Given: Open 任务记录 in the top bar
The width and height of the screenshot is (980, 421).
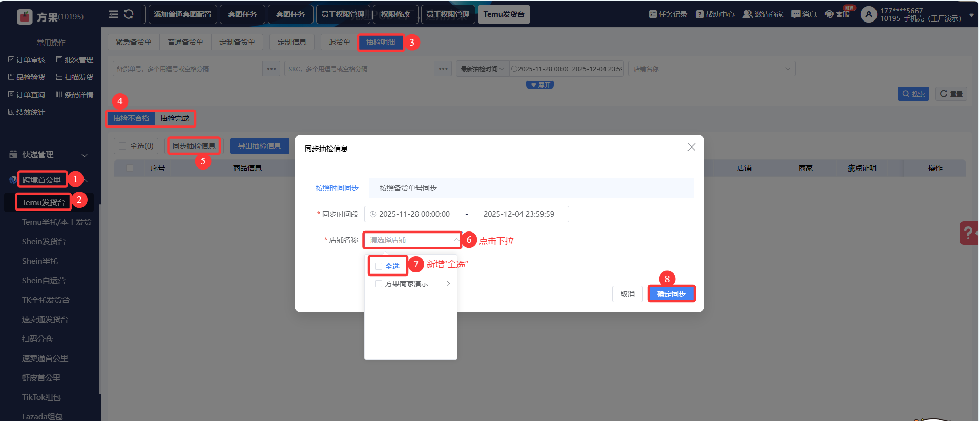Looking at the screenshot, I should click(x=668, y=14).
